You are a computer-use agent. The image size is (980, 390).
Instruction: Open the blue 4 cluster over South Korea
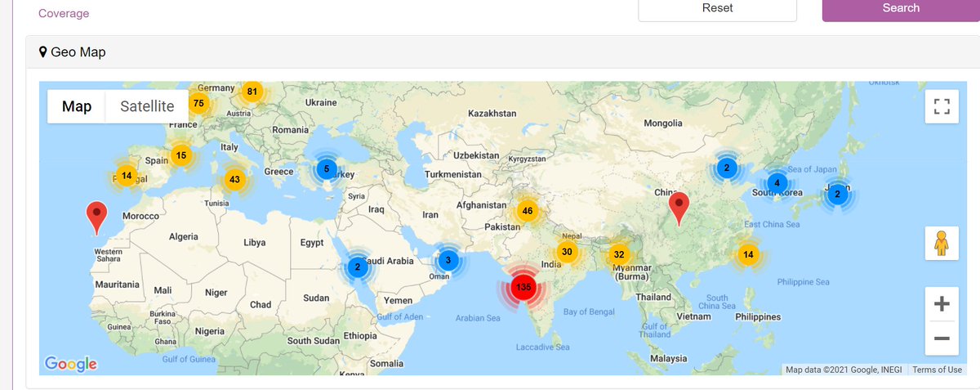777,182
